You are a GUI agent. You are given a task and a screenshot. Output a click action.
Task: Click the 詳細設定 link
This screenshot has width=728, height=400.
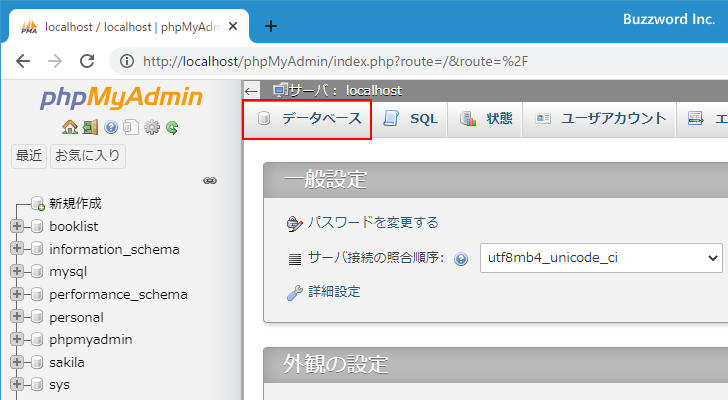334,292
